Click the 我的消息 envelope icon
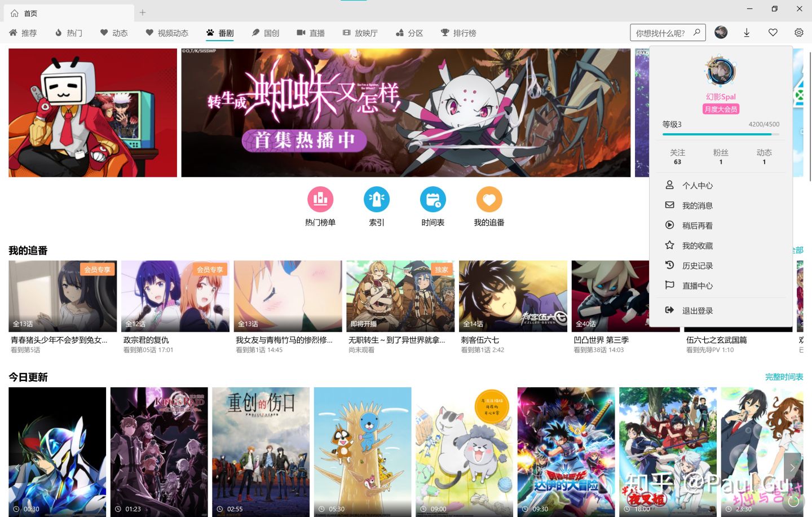The image size is (812, 517). (x=670, y=205)
